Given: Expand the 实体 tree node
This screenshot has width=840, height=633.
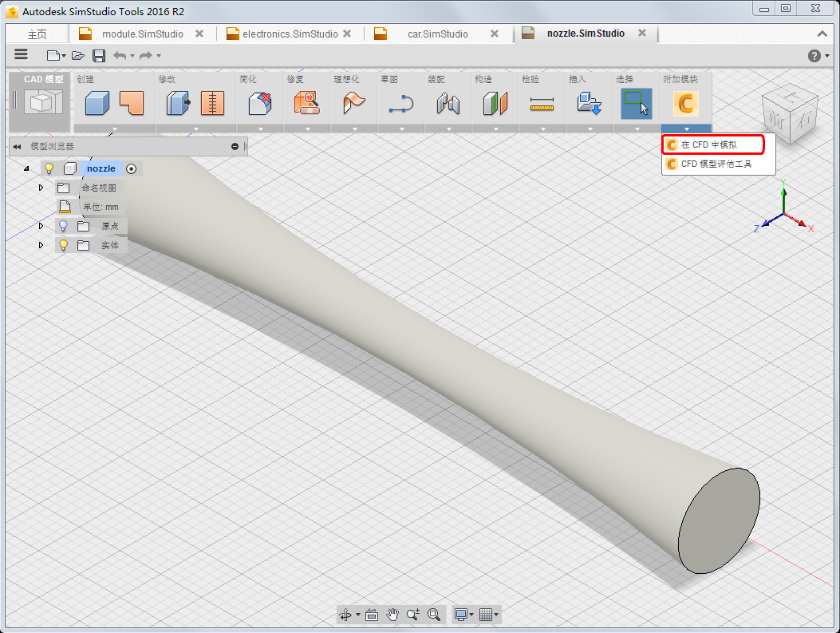Looking at the screenshot, I should coord(41,245).
